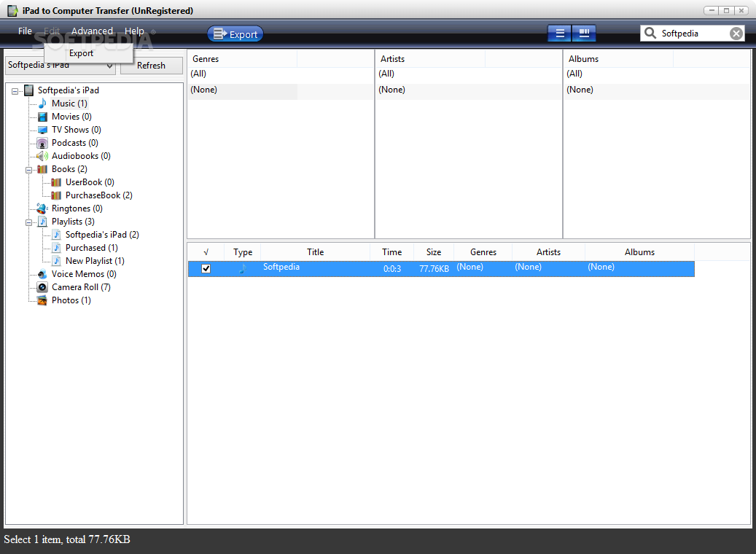The height and width of the screenshot is (554, 756).
Task: Select Movies (0) in the tree
Action: coord(71,117)
